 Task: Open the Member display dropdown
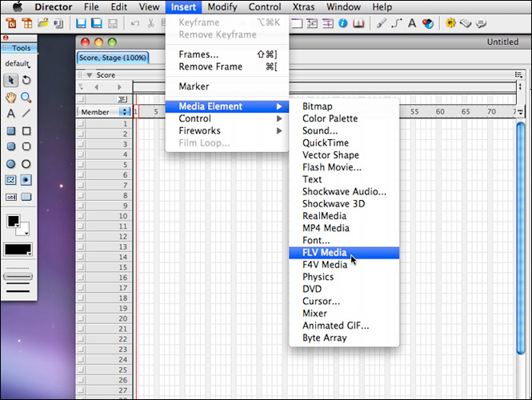[x=104, y=112]
